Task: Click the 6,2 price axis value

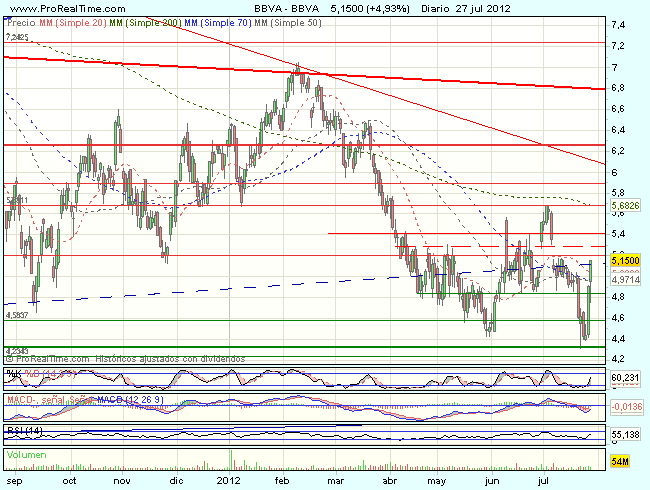Action: 617,150
